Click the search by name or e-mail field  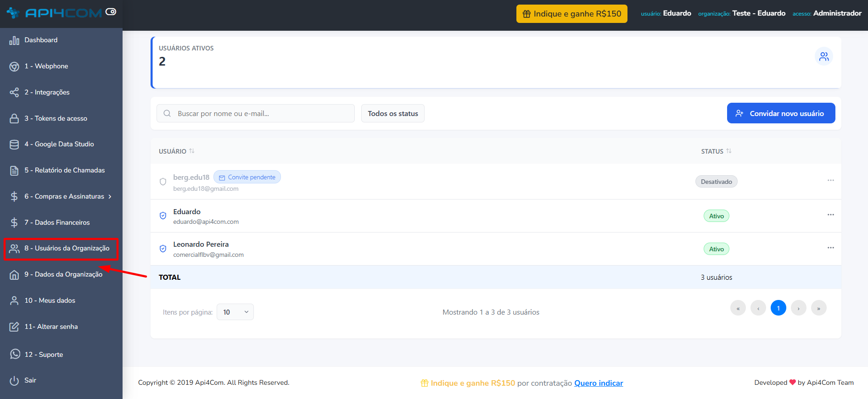(x=262, y=113)
